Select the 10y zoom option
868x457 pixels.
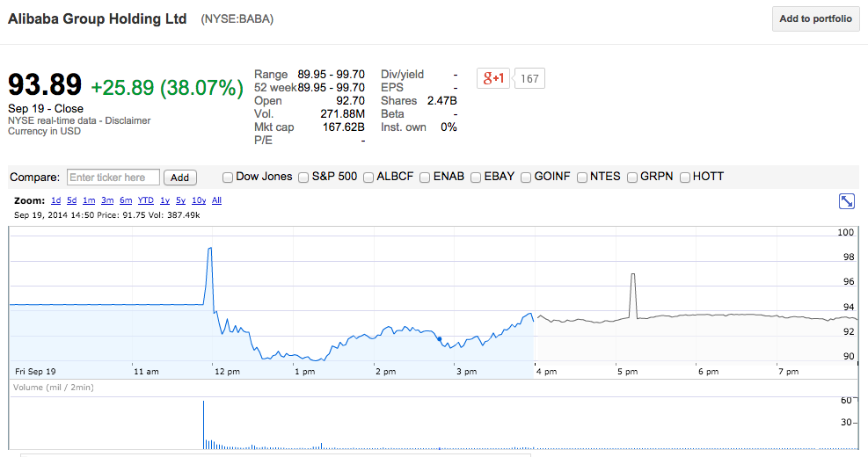[199, 200]
